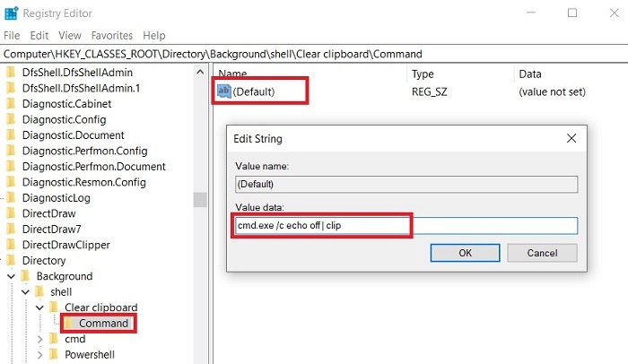Click the Command key folder icon
This screenshot has width=628, height=364.
click(70, 323)
